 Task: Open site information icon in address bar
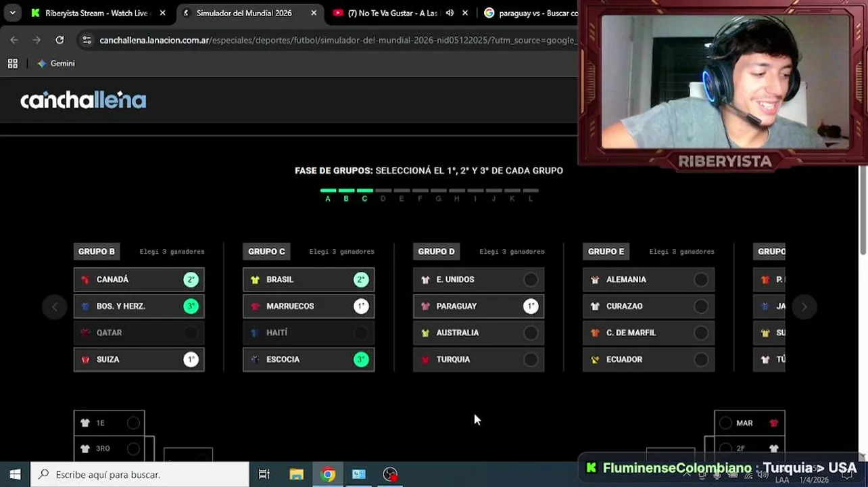tap(87, 41)
